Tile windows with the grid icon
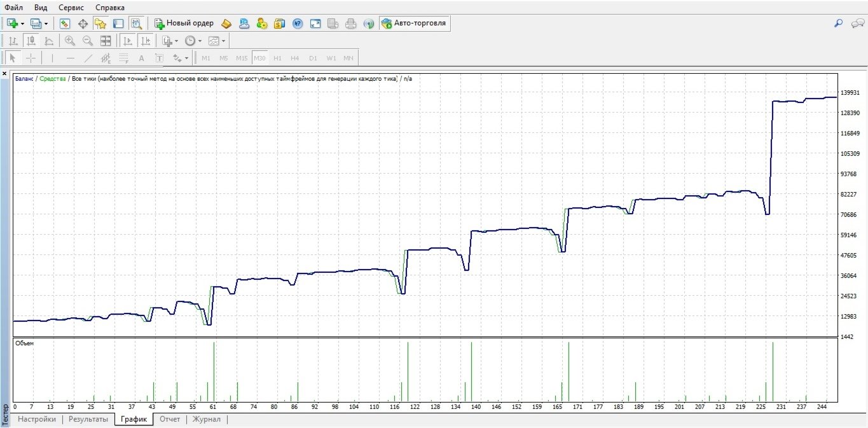The height and width of the screenshot is (428, 868). 106,41
